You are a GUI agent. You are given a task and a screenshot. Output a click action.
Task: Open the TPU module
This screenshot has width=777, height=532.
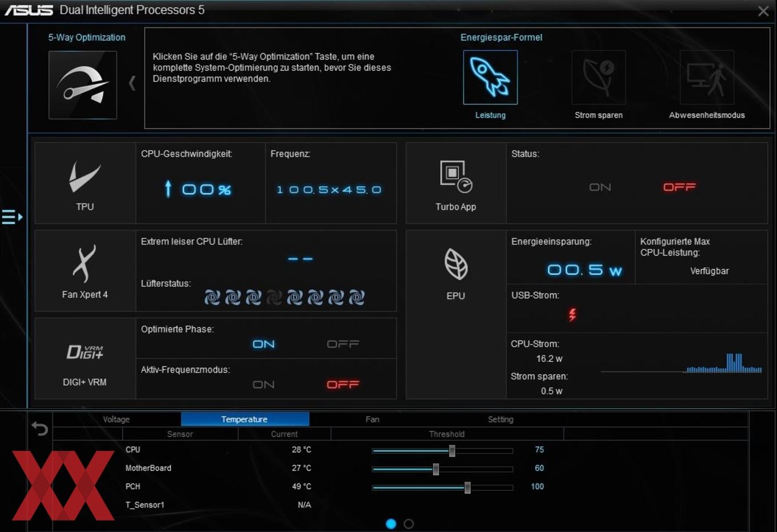click(x=85, y=183)
